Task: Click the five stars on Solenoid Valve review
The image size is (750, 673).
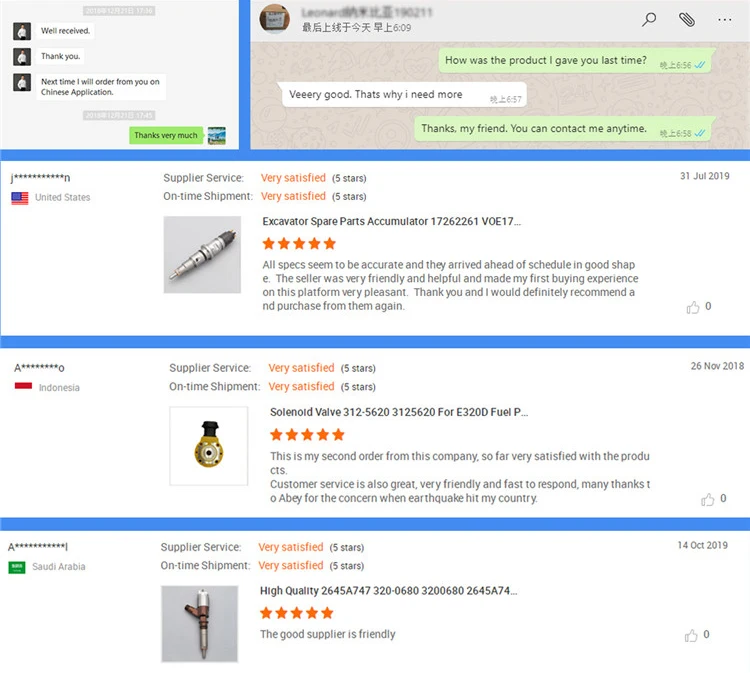Action: pos(307,435)
